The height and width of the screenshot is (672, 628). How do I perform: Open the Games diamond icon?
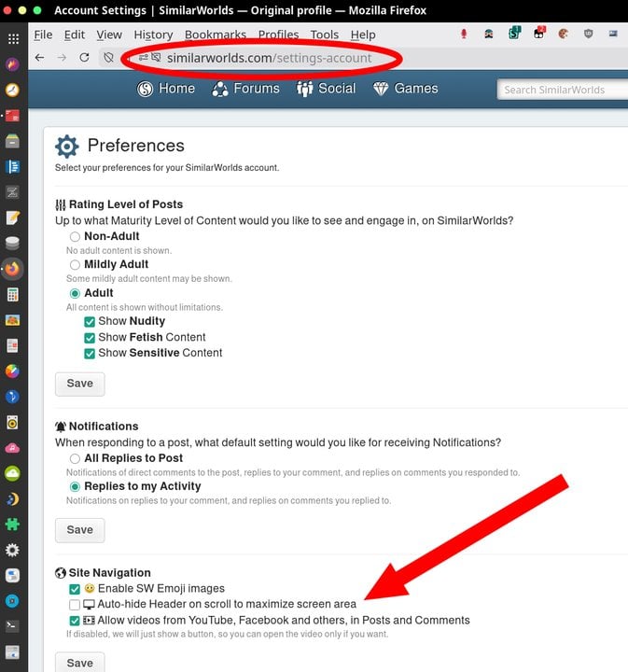coord(381,90)
